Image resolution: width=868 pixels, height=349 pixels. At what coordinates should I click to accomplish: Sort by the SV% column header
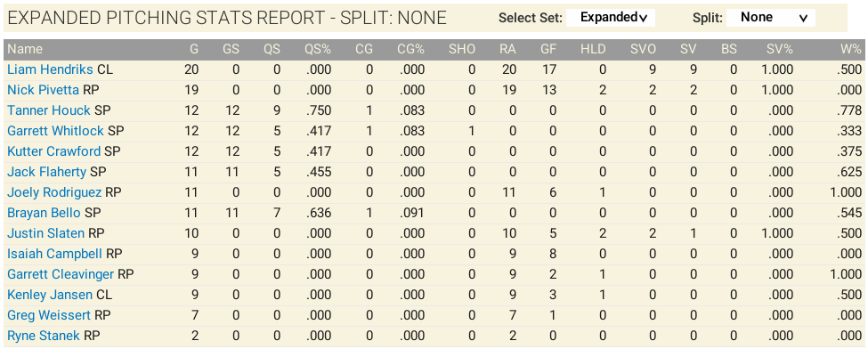[780, 49]
